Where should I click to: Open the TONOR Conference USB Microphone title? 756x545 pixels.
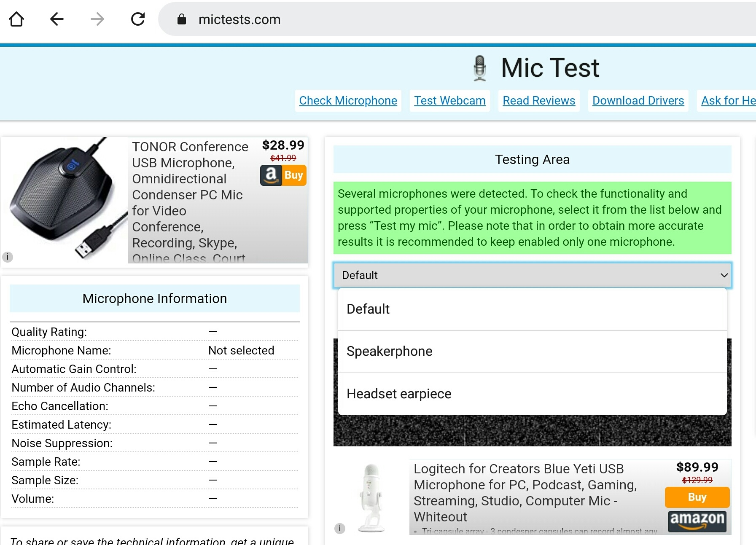(x=191, y=202)
